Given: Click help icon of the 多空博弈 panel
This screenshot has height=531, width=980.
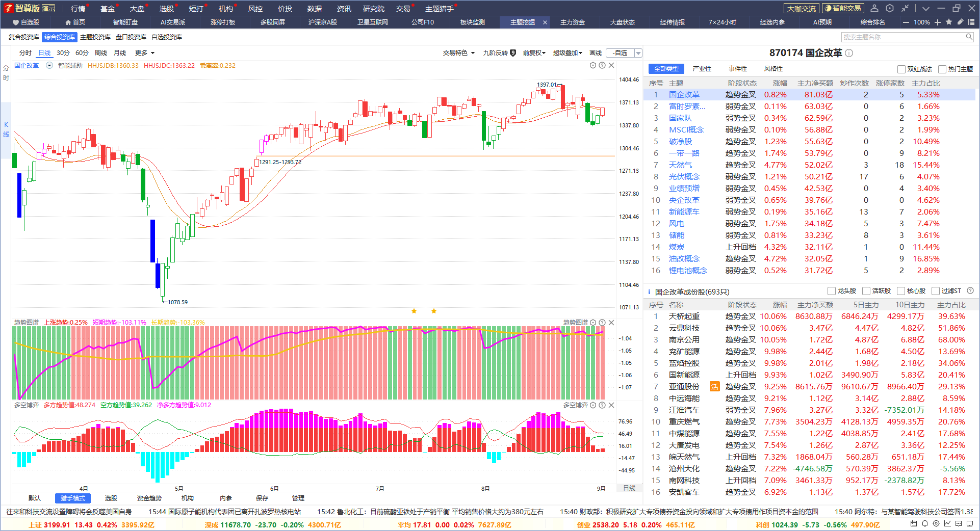Looking at the screenshot, I should [x=602, y=405].
